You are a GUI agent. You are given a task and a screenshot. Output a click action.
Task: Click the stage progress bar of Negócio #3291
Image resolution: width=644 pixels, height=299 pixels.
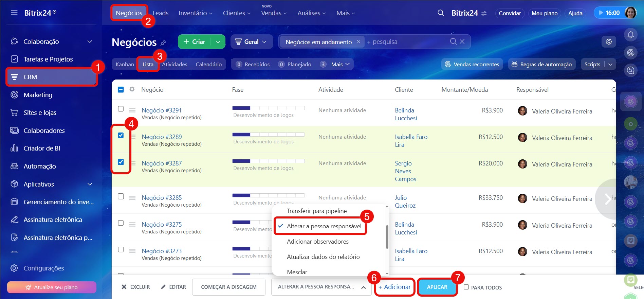pyautogui.click(x=268, y=108)
